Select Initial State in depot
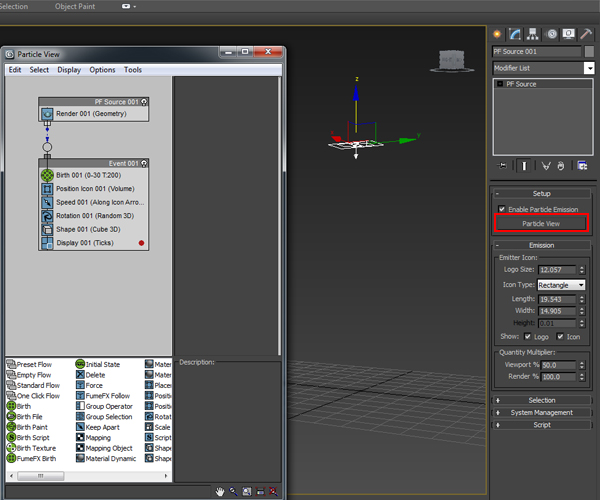Viewport: 600px width, 500px height. click(x=98, y=364)
